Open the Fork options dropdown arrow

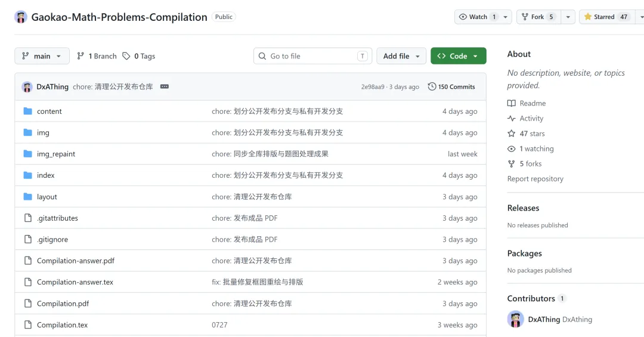coord(568,17)
